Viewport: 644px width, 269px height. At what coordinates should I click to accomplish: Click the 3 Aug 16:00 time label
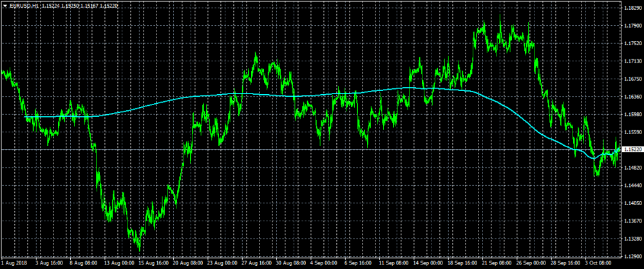pos(49,262)
